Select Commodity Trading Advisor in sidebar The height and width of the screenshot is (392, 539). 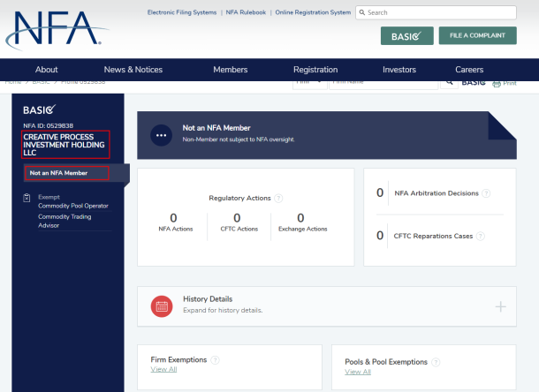65,221
